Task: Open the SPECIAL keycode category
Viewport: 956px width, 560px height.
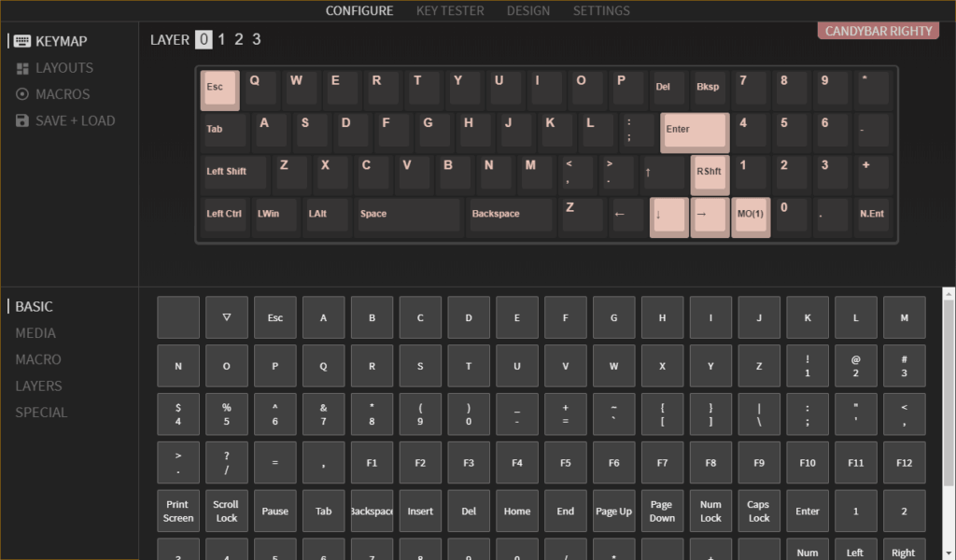Action: (x=41, y=413)
